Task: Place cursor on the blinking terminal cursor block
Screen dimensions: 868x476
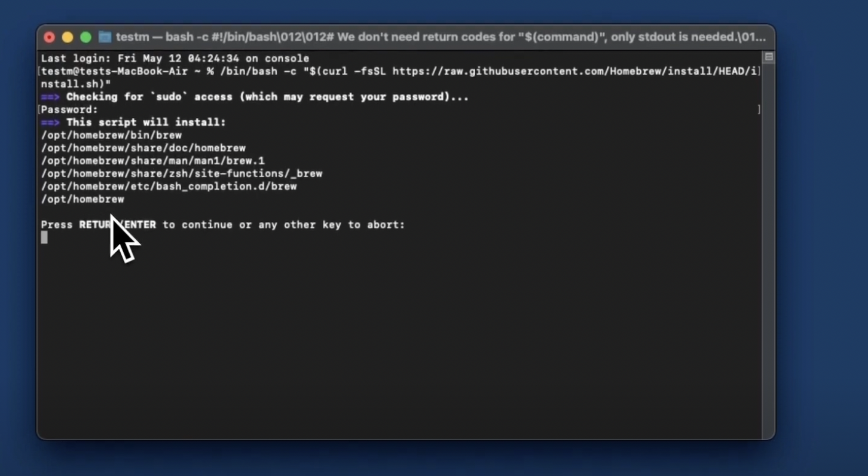Action: point(44,237)
